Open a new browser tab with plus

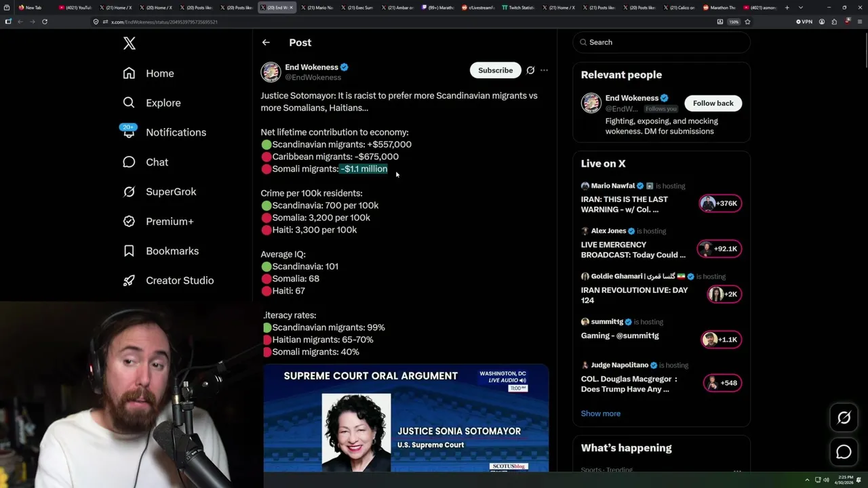tap(787, 7)
